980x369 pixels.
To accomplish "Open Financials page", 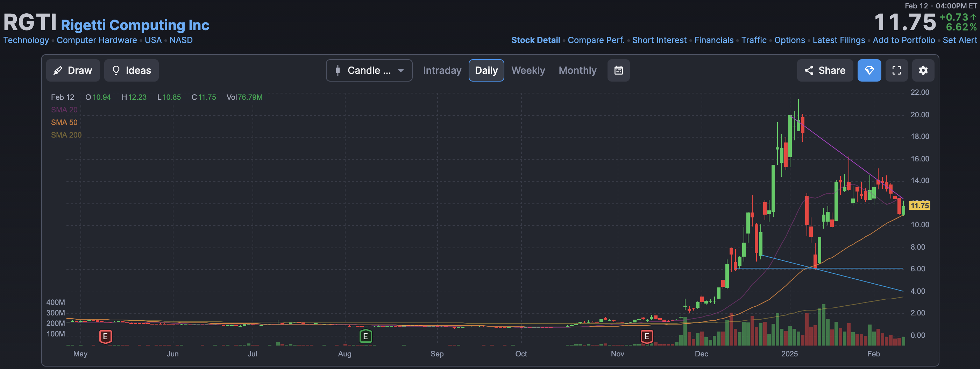I will tap(714, 40).
